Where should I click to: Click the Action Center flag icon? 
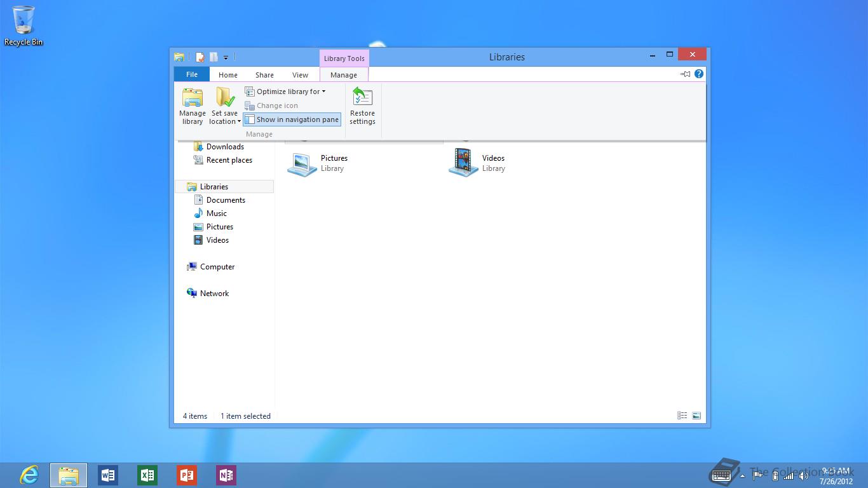click(x=757, y=475)
